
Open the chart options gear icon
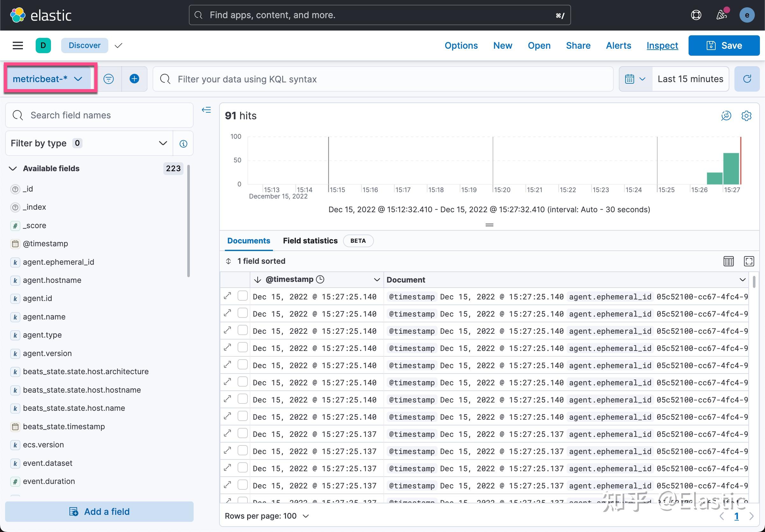(746, 116)
